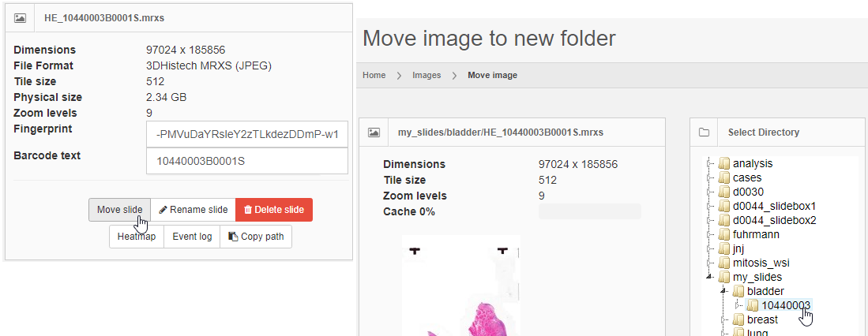
Task: Click the fuhrmann folder icon
Action: [724, 234]
